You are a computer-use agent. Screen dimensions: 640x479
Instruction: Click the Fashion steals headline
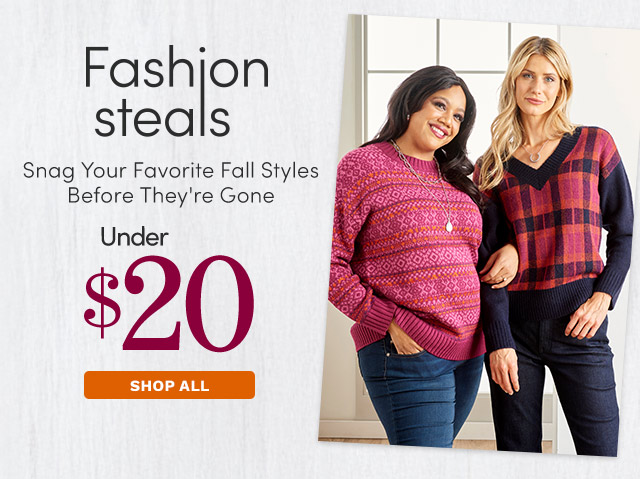pyautogui.click(x=176, y=91)
